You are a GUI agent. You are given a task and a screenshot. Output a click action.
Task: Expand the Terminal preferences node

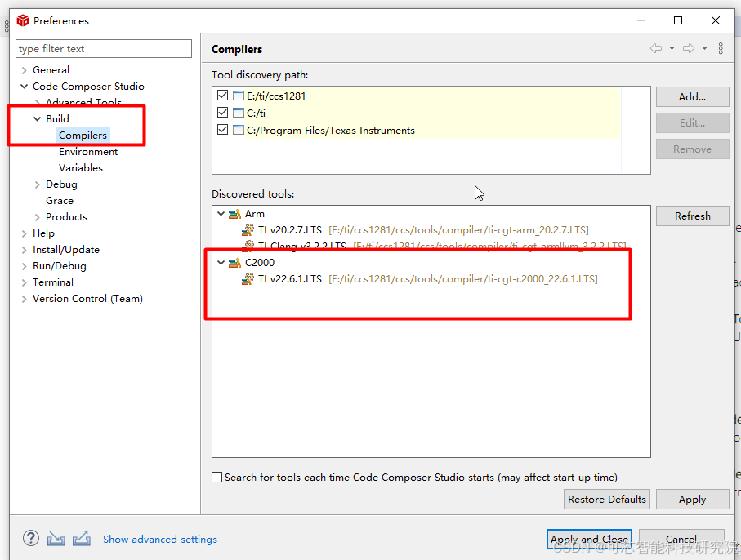coord(25,282)
